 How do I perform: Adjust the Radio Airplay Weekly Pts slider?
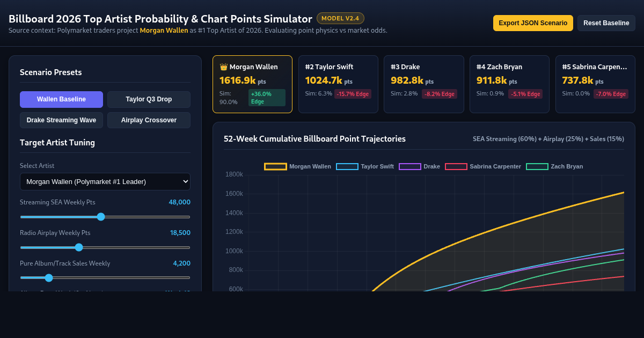pos(105,247)
